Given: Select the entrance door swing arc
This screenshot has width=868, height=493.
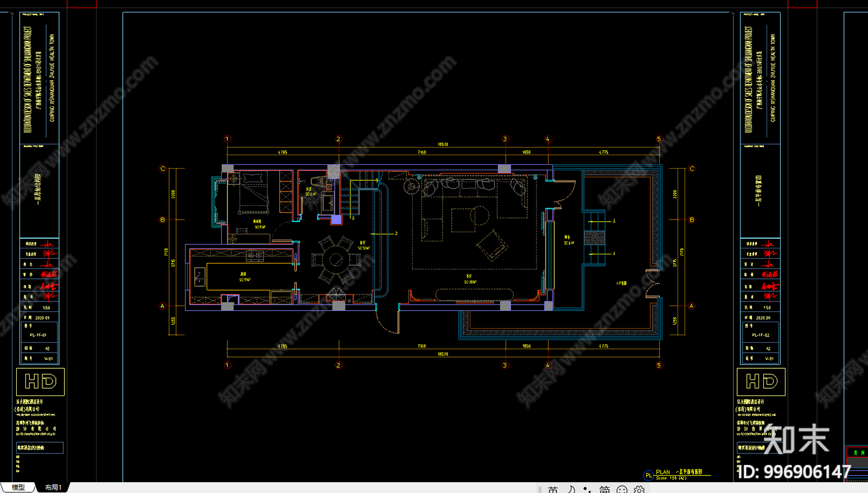Looking at the screenshot, I should coord(387,322).
